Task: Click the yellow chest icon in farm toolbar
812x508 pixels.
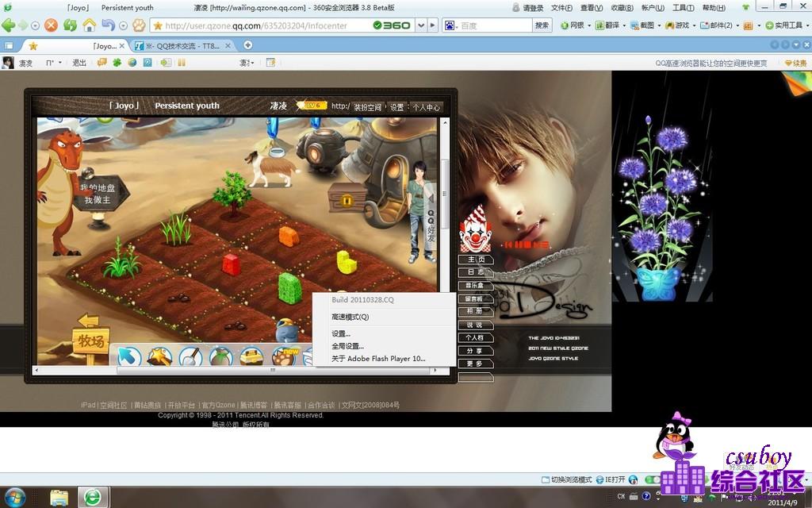Action: click(252, 356)
